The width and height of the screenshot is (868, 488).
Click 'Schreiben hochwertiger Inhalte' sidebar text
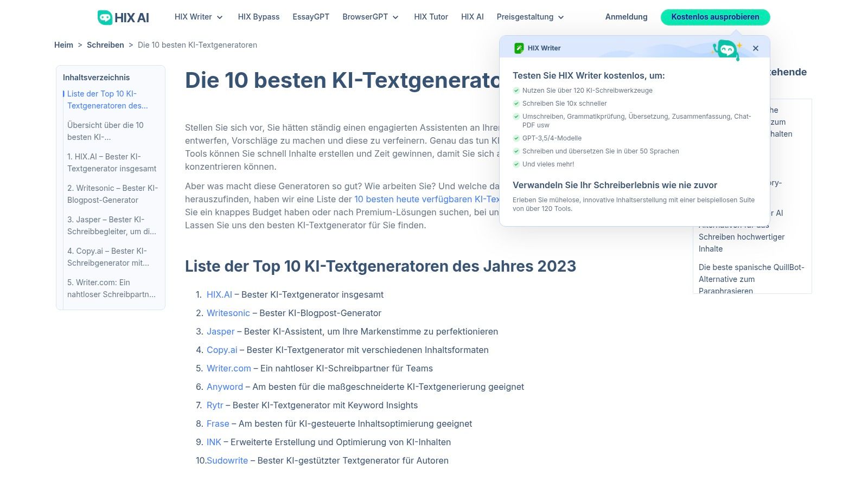[742, 243]
